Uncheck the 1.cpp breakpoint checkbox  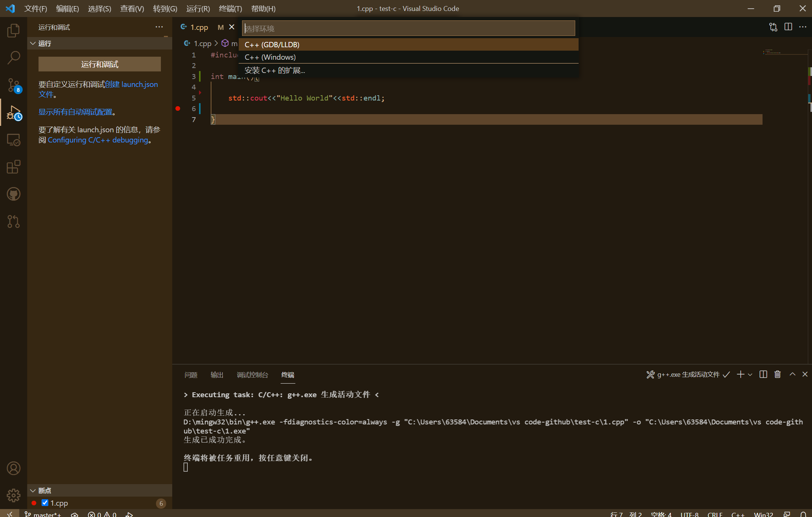pyautogui.click(x=45, y=503)
